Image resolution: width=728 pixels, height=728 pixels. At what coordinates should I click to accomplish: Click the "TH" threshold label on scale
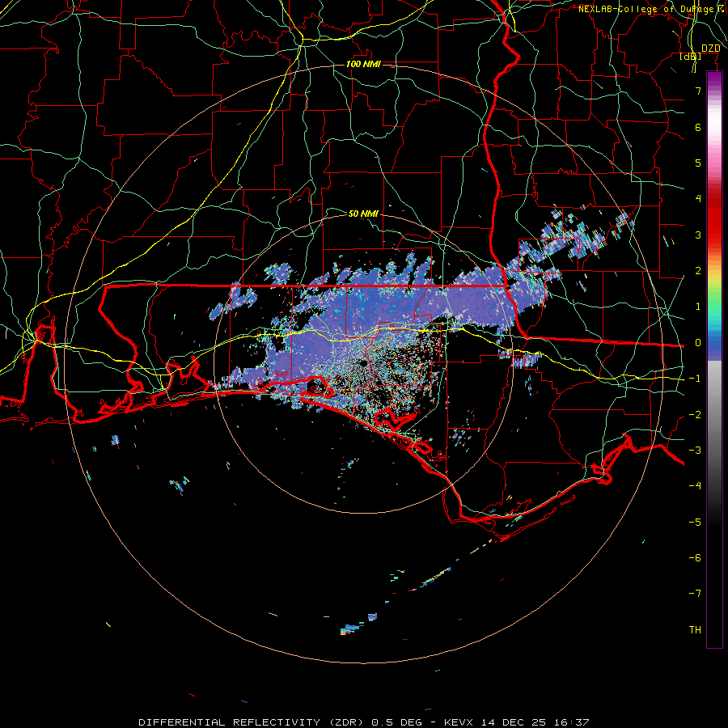[x=695, y=630]
